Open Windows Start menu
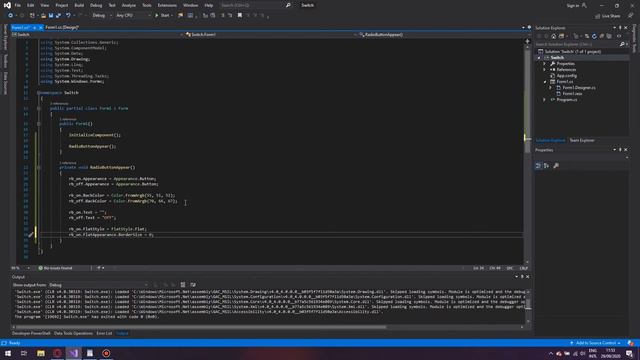 pos(8,353)
